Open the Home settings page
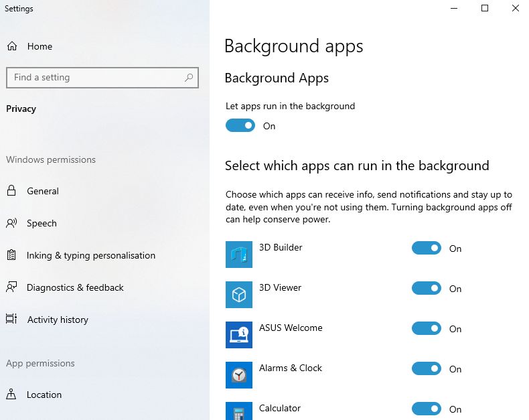Viewport: 529px width, 420px height. pos(40,46)
